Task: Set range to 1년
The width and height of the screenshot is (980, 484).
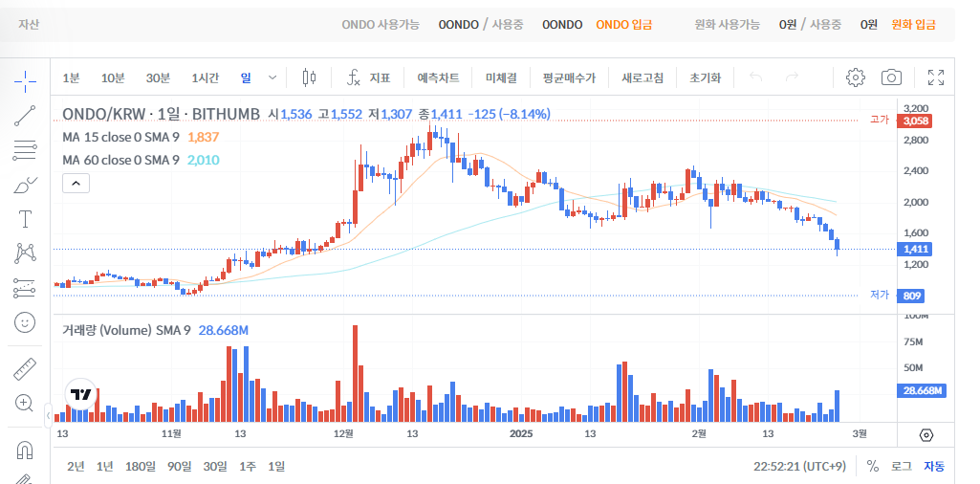Action: pos(105,466)
